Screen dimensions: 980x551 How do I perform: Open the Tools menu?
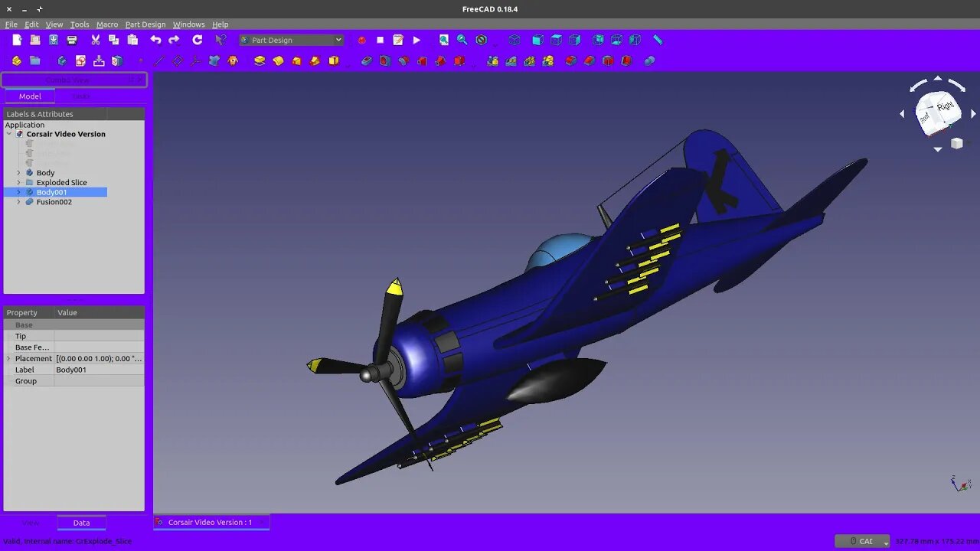[x=80, y=24]
